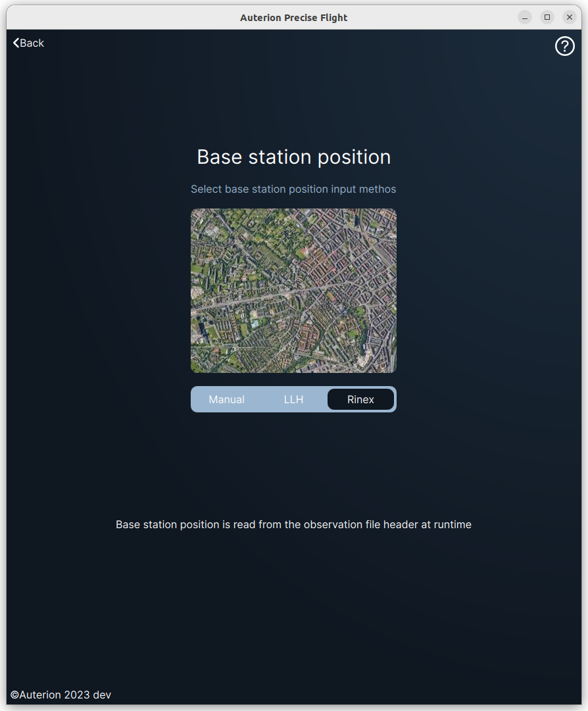The width and height of the screenshot is (588, 711).
Task: Close the Auterion Precise Flight window
Action: point(570,17)
